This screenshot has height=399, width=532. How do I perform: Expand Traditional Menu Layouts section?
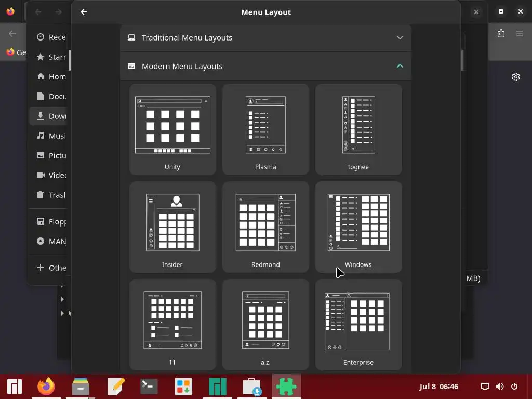point(265,37)
